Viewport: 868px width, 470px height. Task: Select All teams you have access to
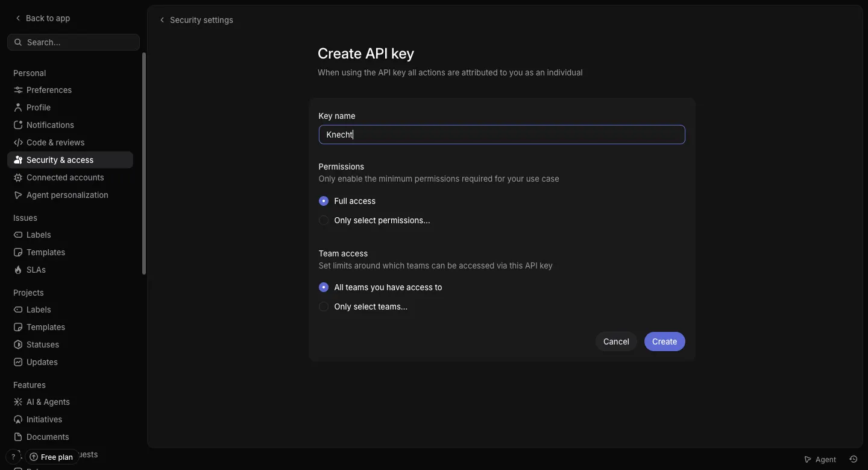pos(324,287)
